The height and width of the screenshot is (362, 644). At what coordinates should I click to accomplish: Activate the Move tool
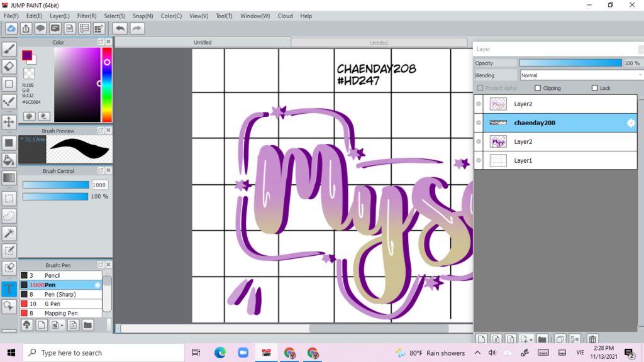(x=9, y=122)
